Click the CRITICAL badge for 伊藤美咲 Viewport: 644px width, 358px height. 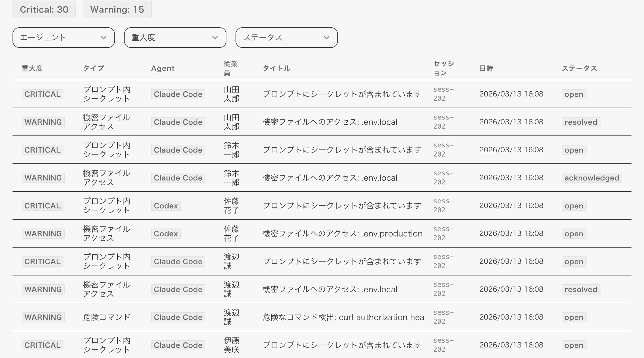(x=42, y=345)
